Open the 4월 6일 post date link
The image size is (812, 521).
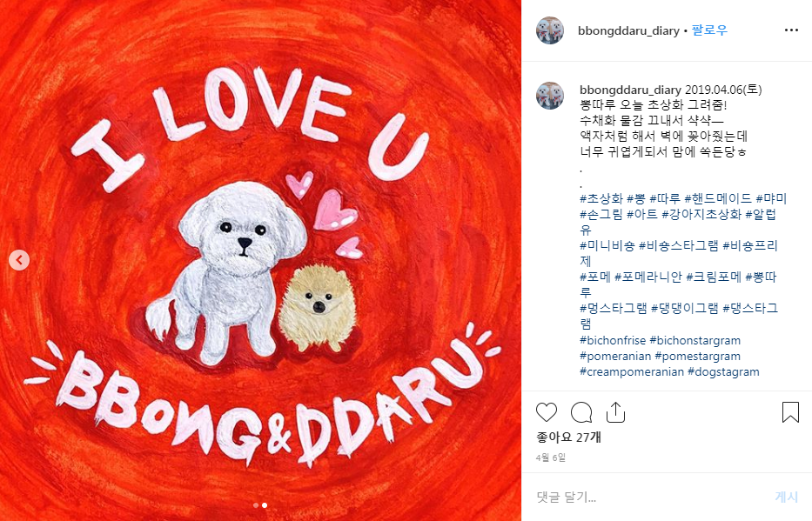click(551, 458)
